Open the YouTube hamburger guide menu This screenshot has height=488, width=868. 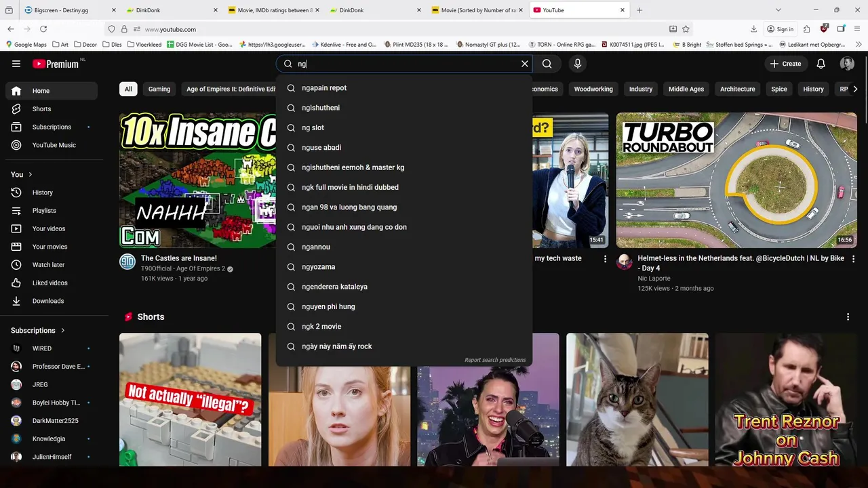[16, 64]
